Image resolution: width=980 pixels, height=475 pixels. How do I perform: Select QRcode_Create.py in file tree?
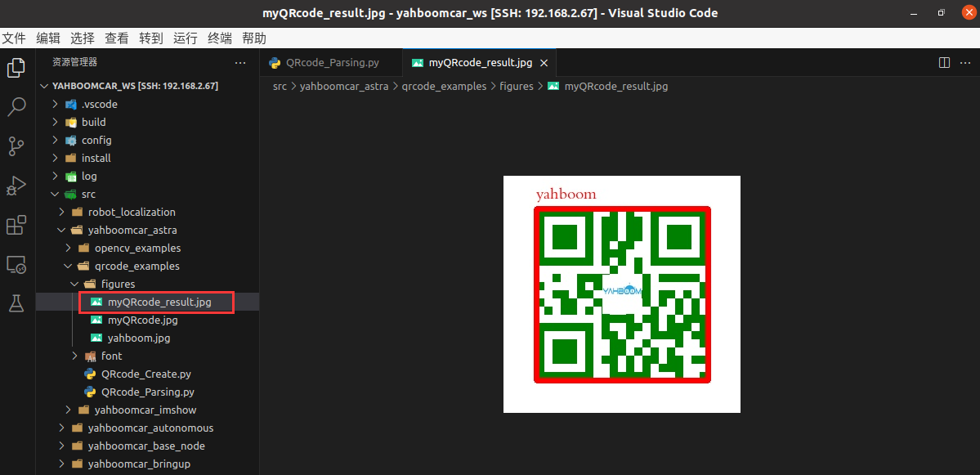click(x=145, y=374)
